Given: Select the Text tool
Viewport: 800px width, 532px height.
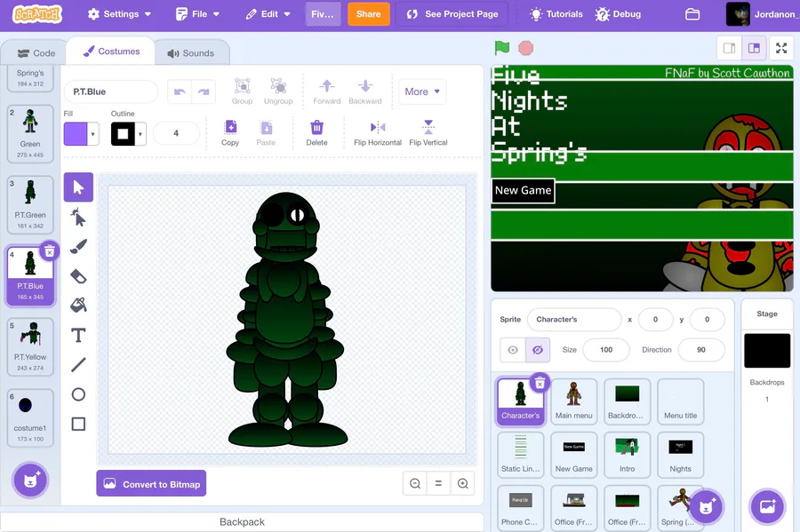Looking at the screenshot, I should click(78, 336).
